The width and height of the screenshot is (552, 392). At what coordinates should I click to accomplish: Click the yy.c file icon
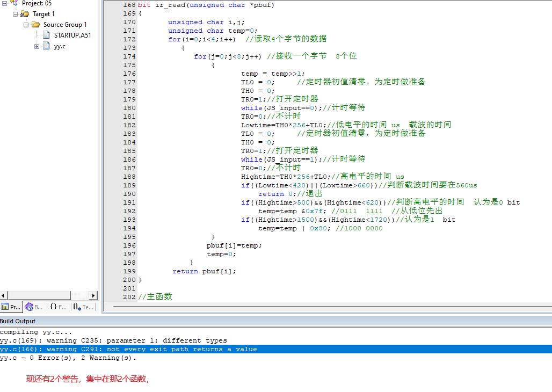pos(47,46)
